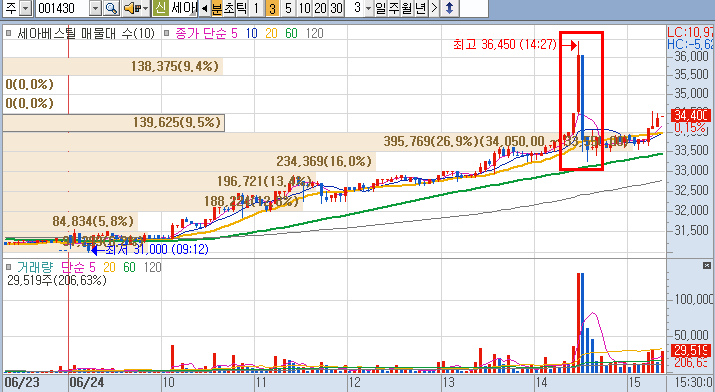The width and height of the screenshot is (715, 392).
Task: Click the stock code field 001430
Action: (x=62, y=8)
